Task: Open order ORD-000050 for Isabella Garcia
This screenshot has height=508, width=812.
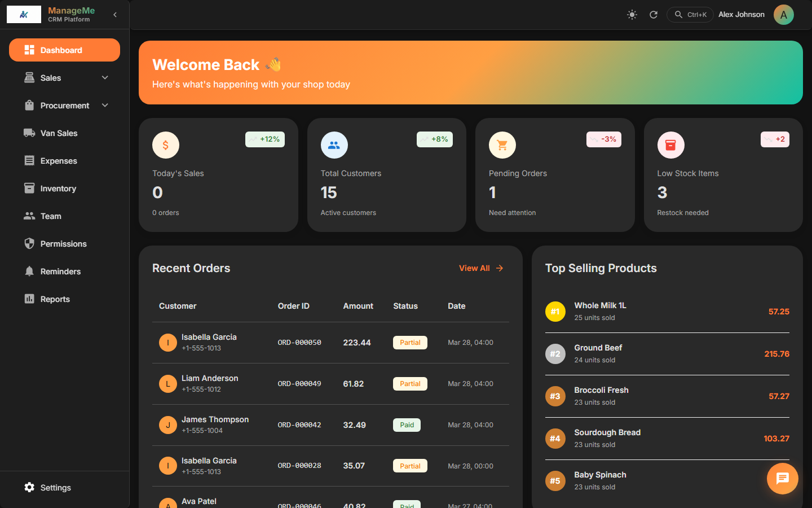Action: coord(299,342)
